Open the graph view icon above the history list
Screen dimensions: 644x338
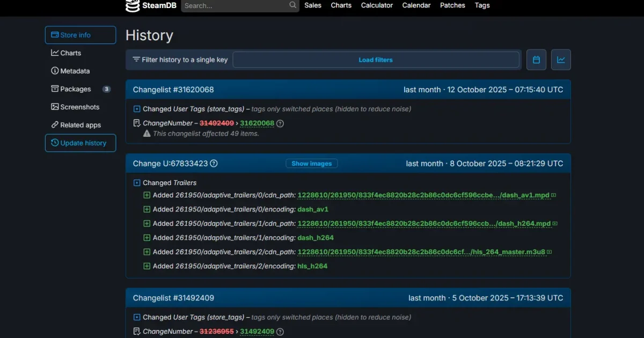(561, 60)
